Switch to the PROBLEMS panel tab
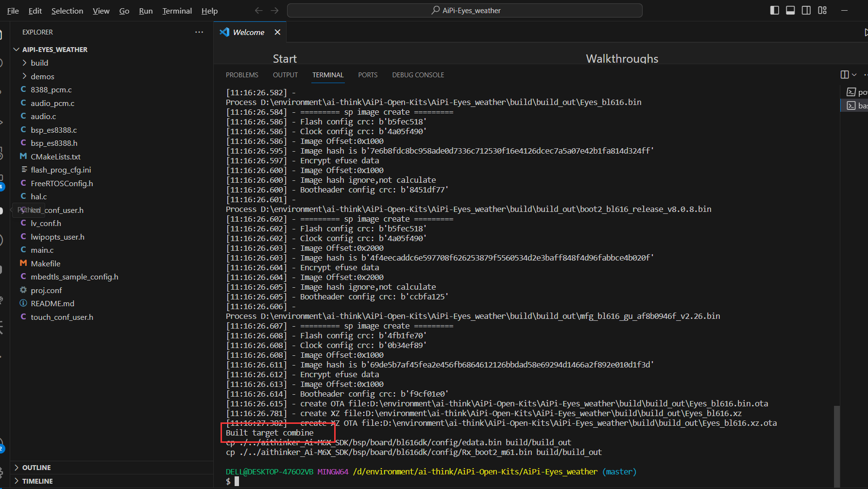Screen dimensions: 868x489 [242, 75]
